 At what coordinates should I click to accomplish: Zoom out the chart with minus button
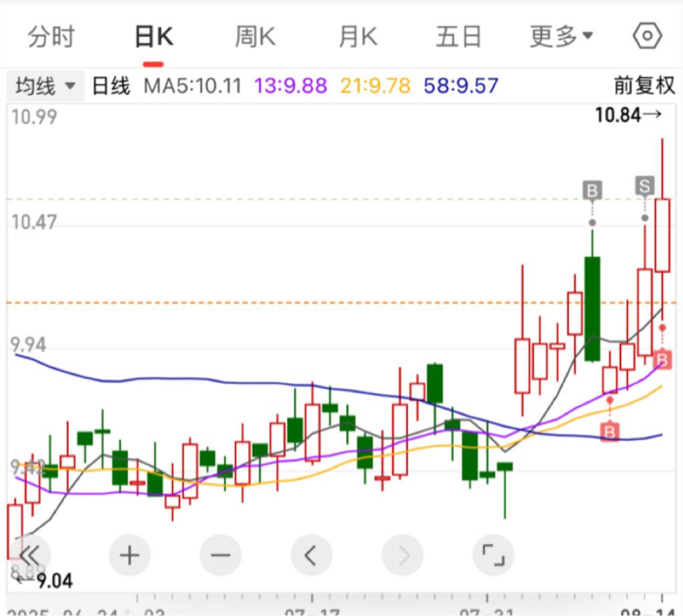(220, 555)
